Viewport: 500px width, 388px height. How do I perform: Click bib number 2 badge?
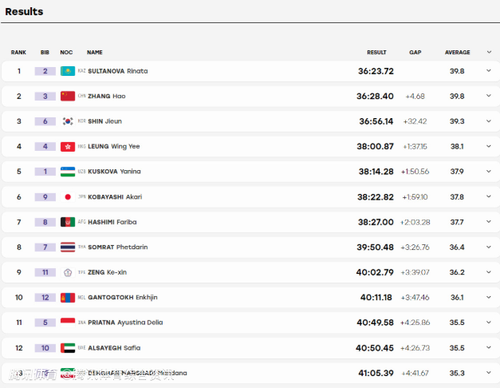45,71
